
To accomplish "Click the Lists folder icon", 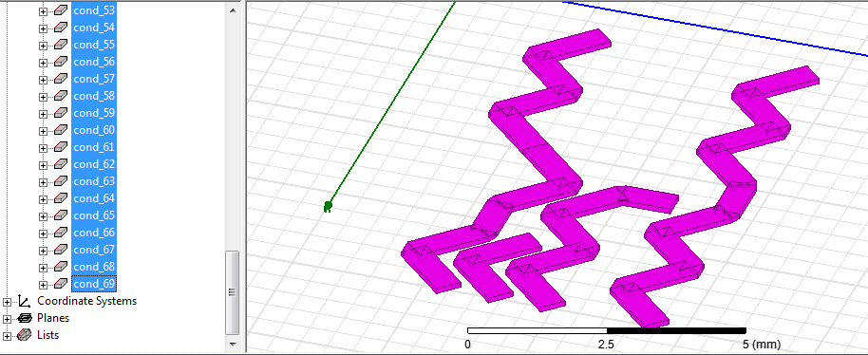I will point(25,335).
